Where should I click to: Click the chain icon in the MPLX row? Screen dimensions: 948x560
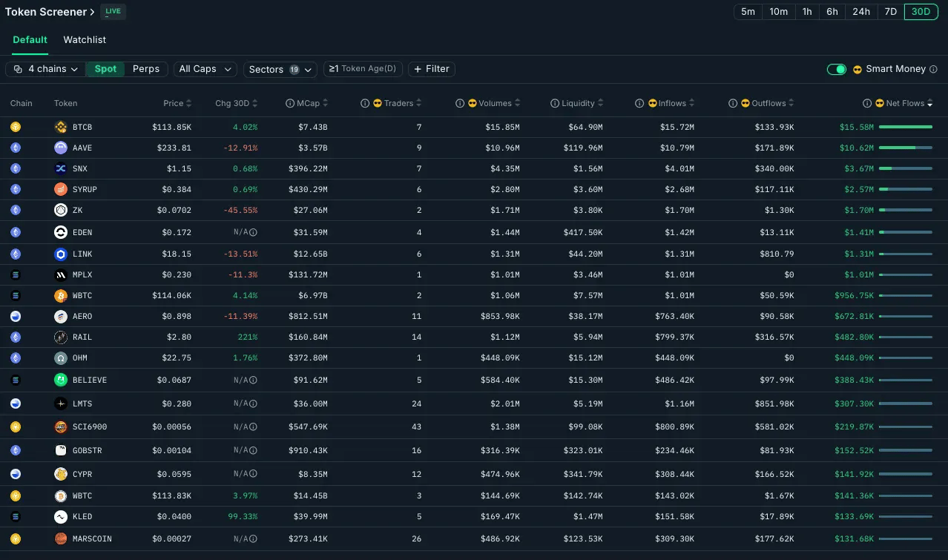point(16,274)
